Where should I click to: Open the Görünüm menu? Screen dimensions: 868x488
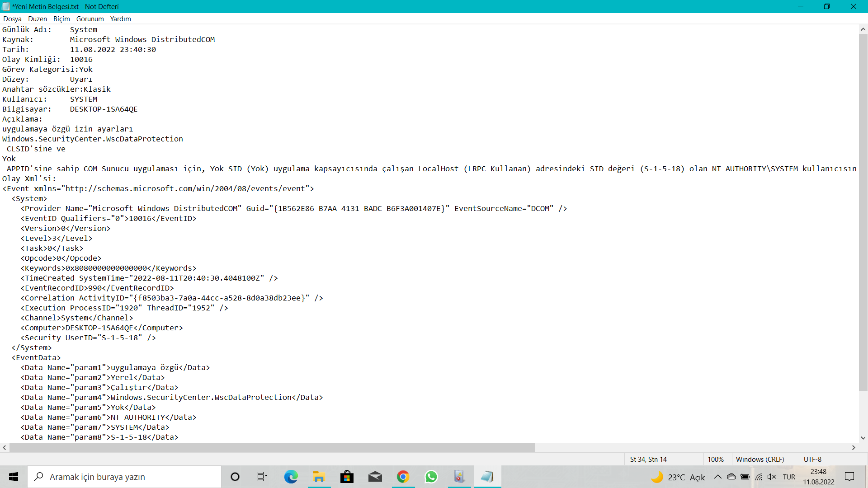[90, 19]
